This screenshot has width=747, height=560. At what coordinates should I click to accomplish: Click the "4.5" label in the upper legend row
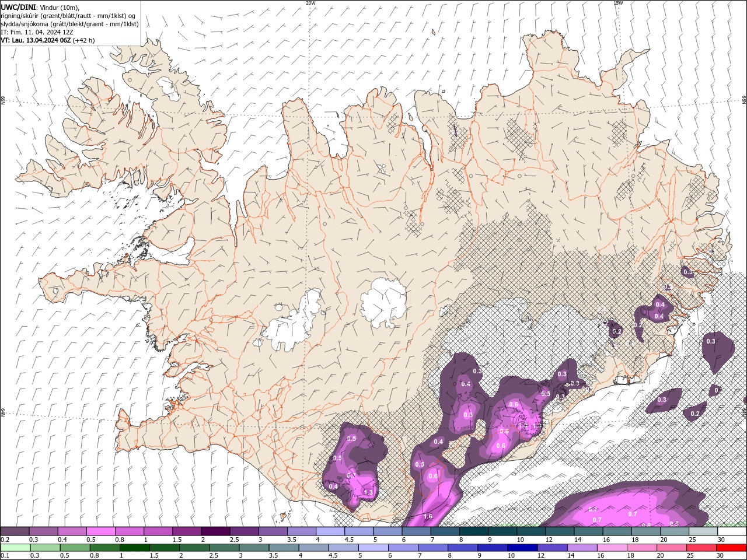tap(350, 540)
